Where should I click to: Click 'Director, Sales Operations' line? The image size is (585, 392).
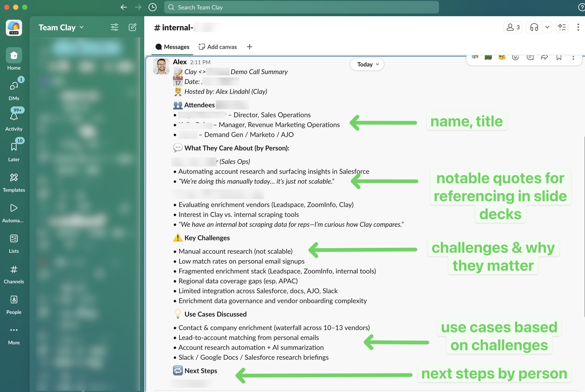(x=272, y=115)
